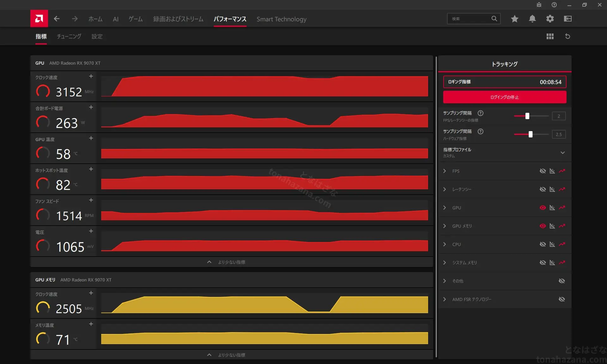Click the AMD logo home icon
607x364 pixels.
39,19
